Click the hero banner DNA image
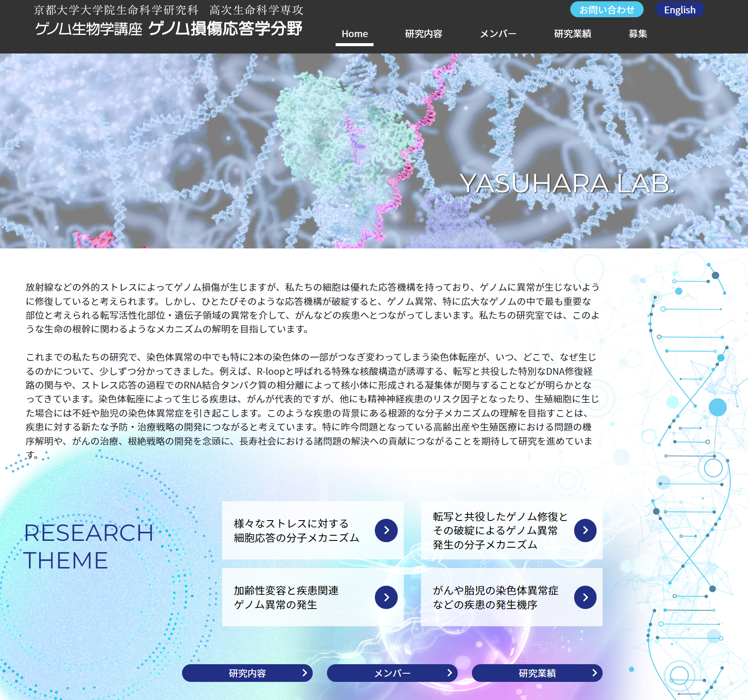Viewport: 748px width, 700px height. point(374,151)
